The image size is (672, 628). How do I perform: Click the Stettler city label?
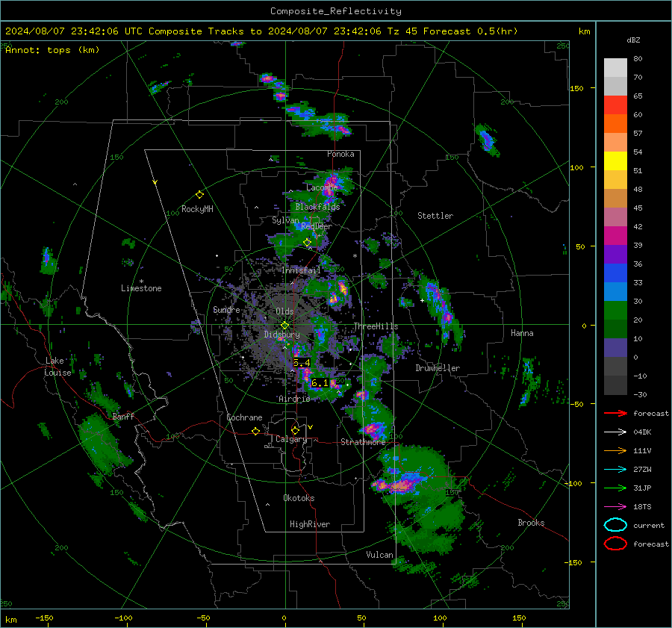[435, 216]
